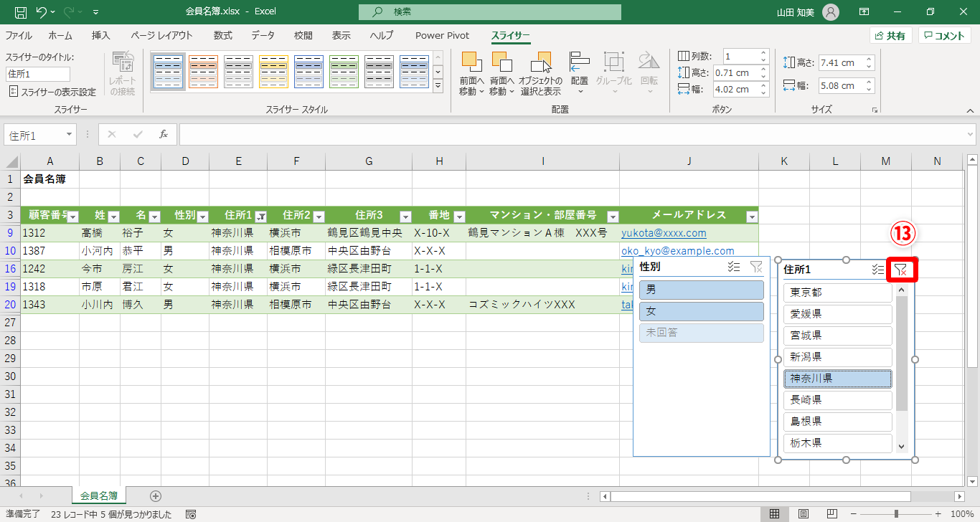This screenshot has width=980, height=522.
Task: Select 女 in the 性別 slicer
Action: [702, 311]
